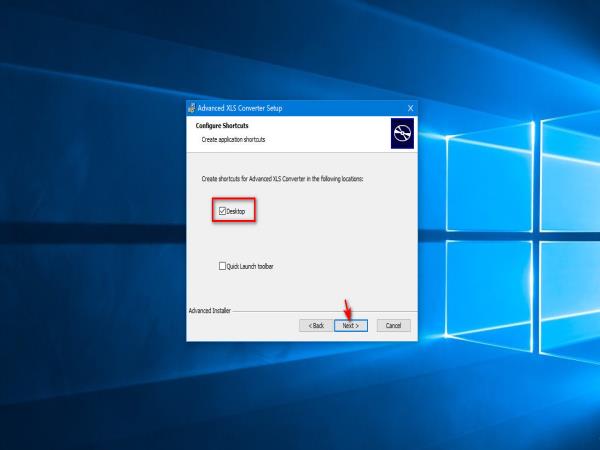Click the installer icon in the title bar
This screenshot has width=600, height=450.
tap(192, 108)
